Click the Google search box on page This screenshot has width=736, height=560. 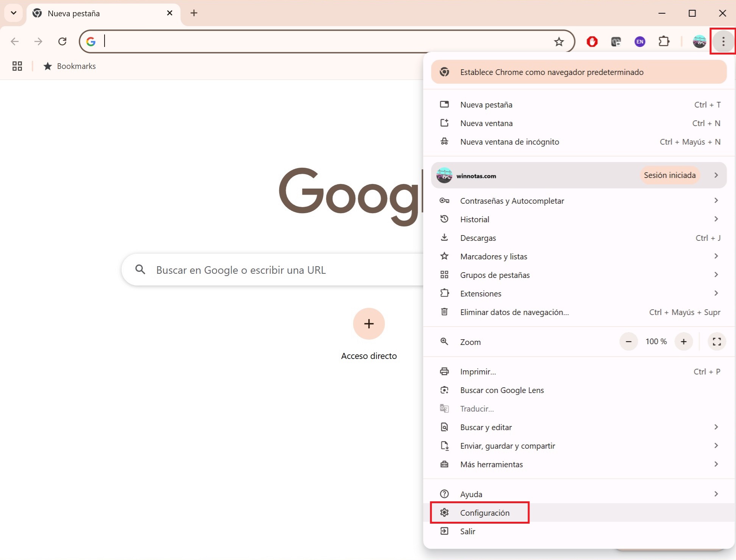tap(273, 270)
